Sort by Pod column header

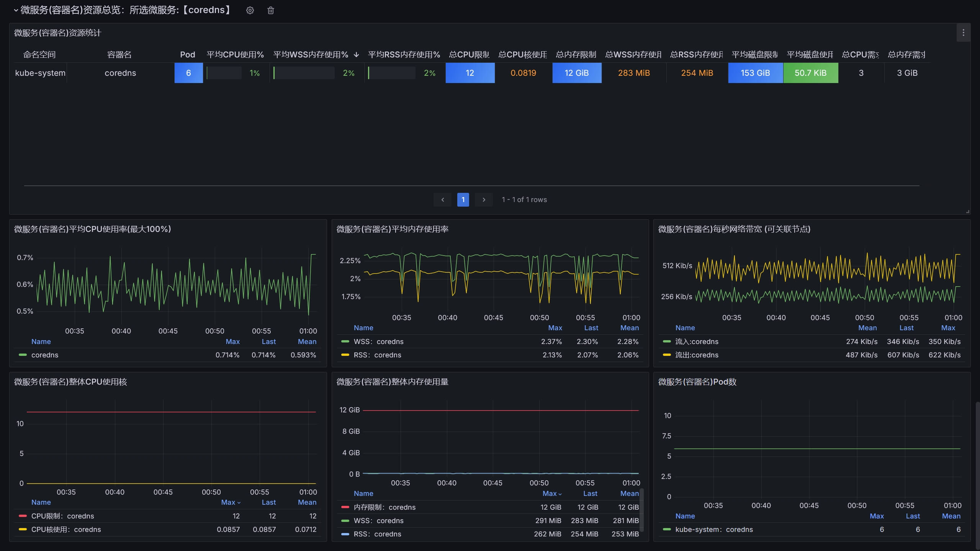(187, 55)
